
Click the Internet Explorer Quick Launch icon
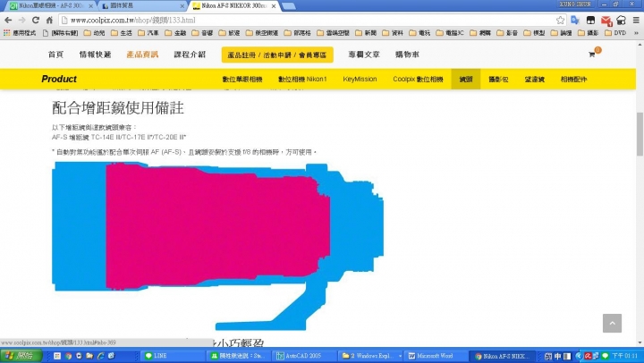100,356
